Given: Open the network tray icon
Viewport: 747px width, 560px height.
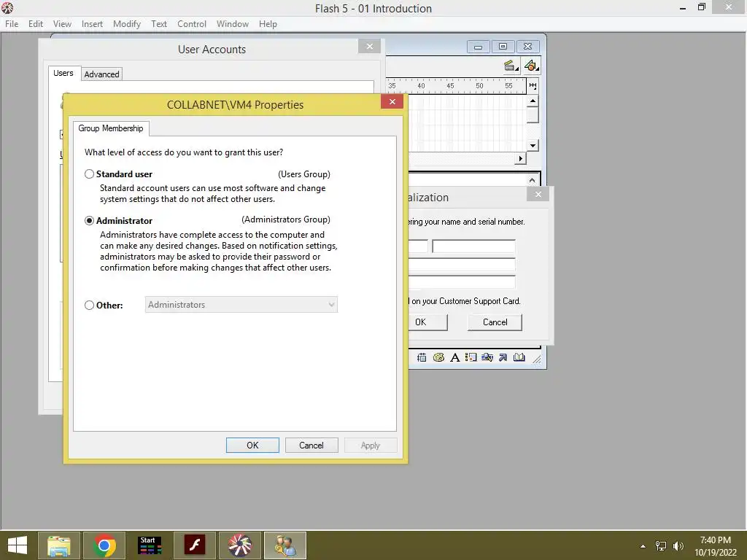Looking at the screenshot, I should [661, 546].
